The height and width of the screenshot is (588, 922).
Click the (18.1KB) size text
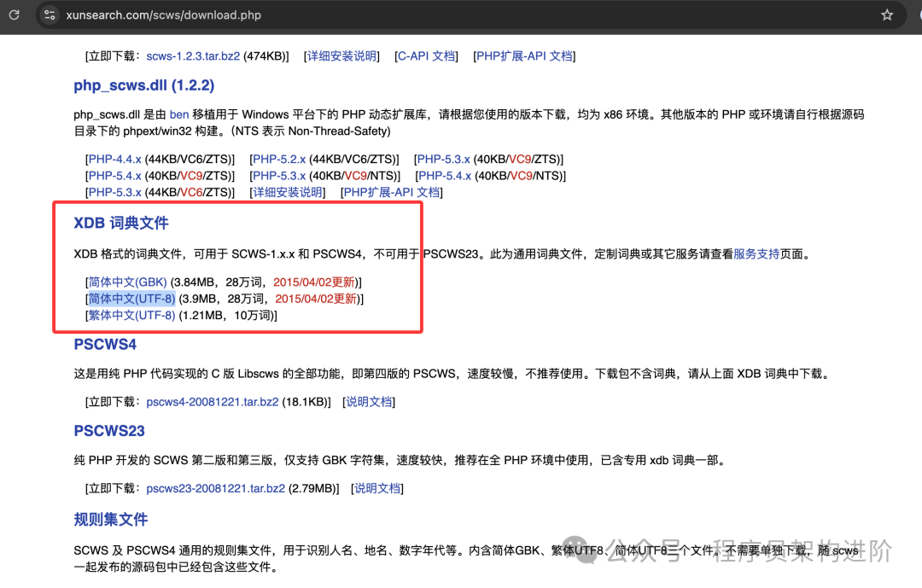[x=305, y=402]
